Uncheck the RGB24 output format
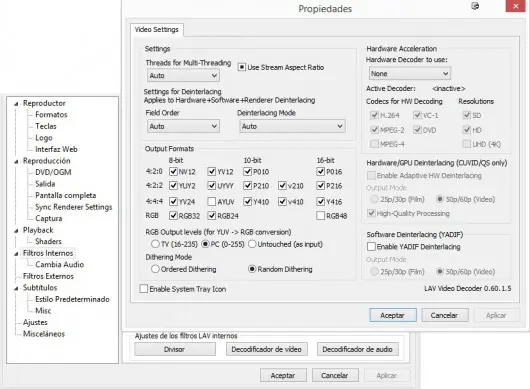The image size is (530, 389). coord(212,215)
